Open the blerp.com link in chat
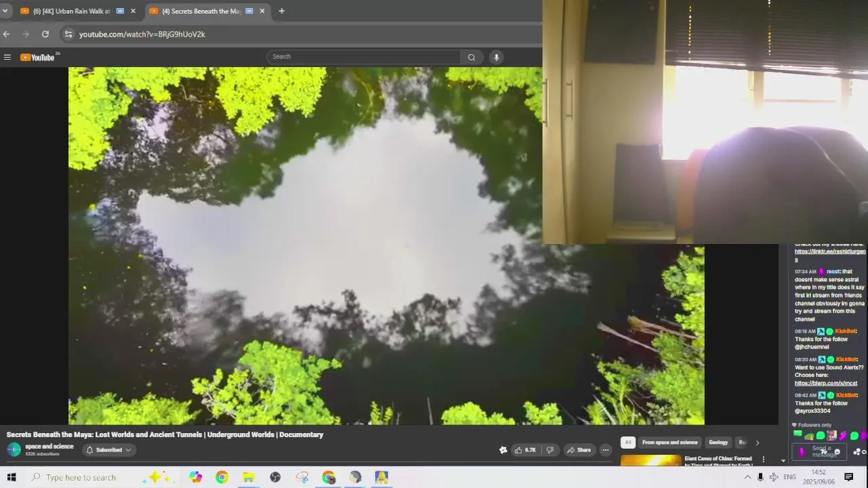The height and width of the screenshot is (488, 868). click(x=826, y=383)
